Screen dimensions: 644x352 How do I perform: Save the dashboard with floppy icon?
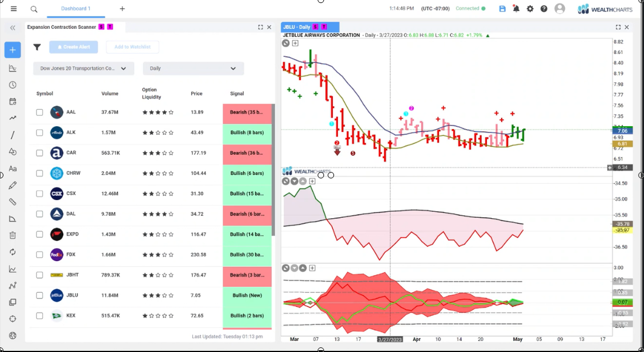(502, 9)
